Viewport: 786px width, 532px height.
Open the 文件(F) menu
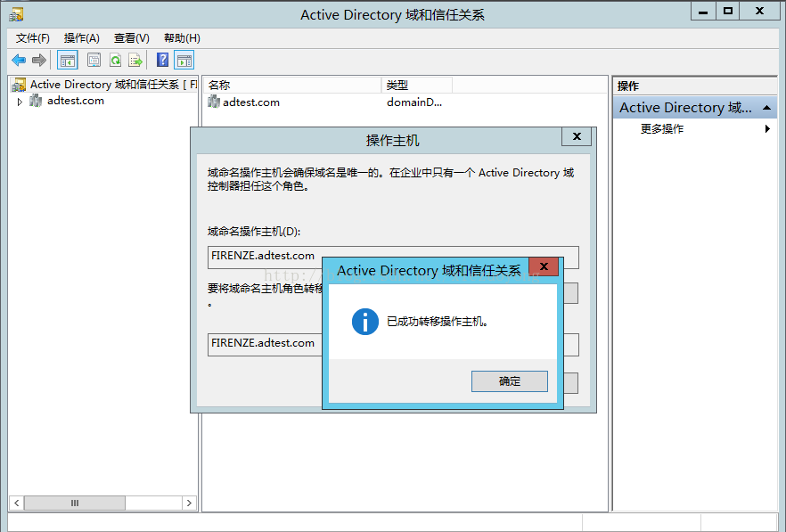pos(33,38)
